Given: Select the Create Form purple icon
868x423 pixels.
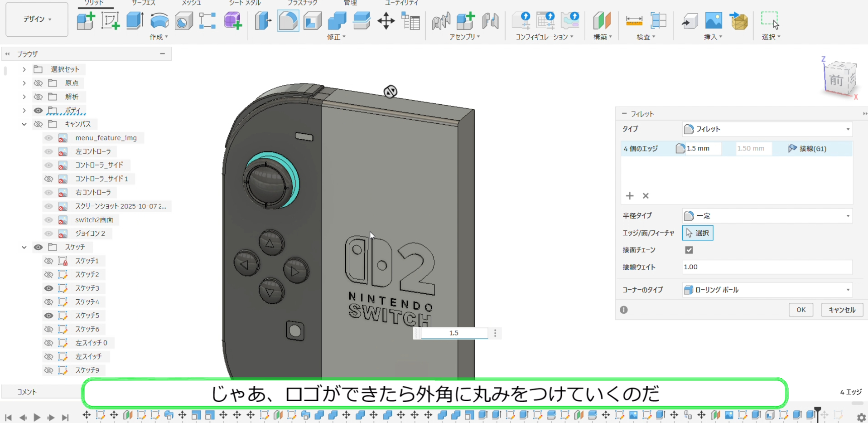Looking at the screenshot, I should tap(233, 21).
